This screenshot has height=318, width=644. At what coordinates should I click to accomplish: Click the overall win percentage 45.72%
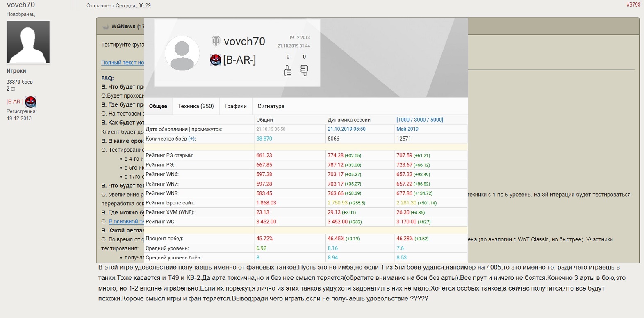coord(265,238)
